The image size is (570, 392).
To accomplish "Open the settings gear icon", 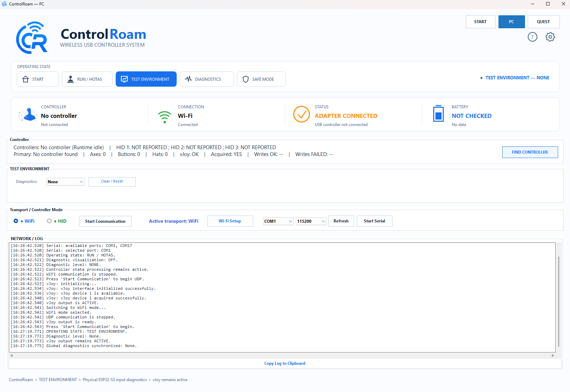I will pyautogui.click(x=550, y=37).
